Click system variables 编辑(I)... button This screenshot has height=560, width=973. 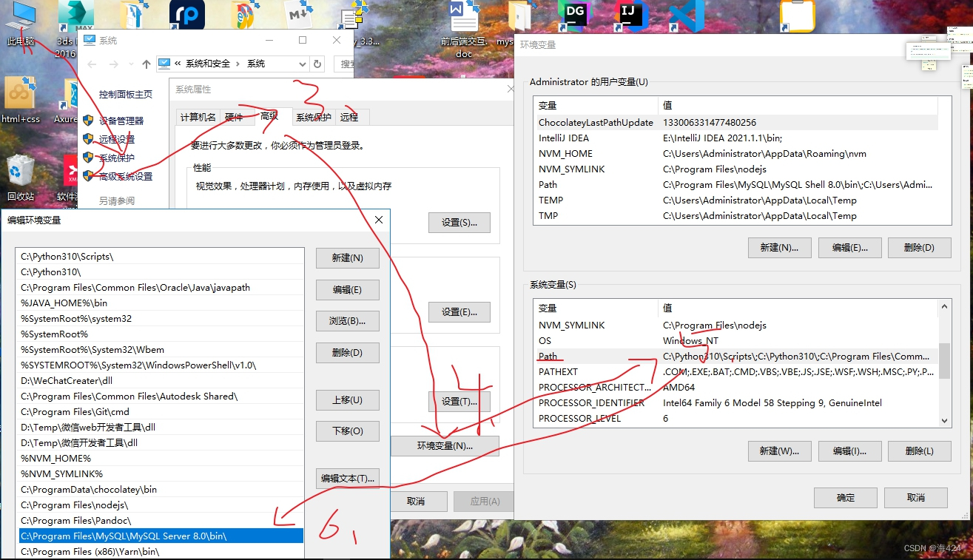pos(849,451)
